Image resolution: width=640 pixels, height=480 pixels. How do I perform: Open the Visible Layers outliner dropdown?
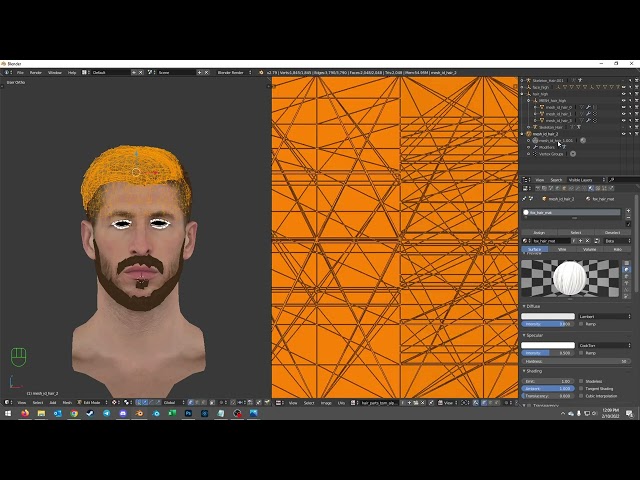pyautogui.click(x=586, y=180)
